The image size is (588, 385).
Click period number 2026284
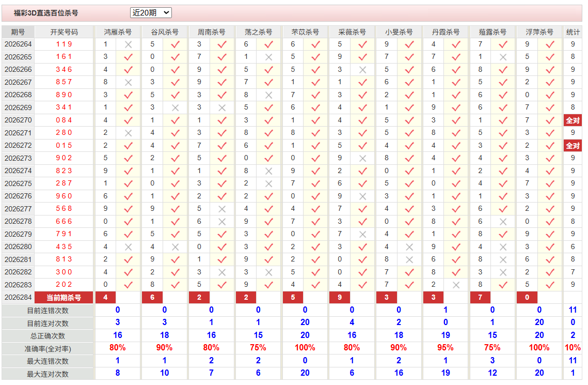18,298
